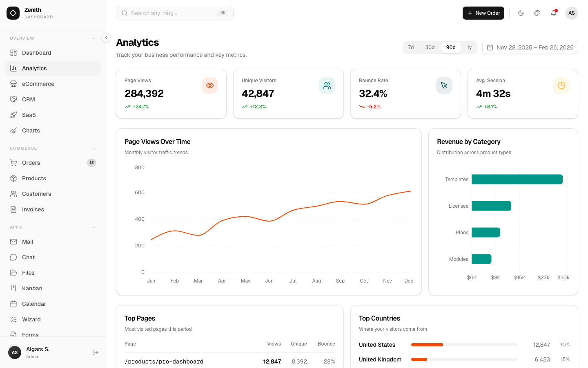
Task: Click the search anything input field
Action: (174, 13)
